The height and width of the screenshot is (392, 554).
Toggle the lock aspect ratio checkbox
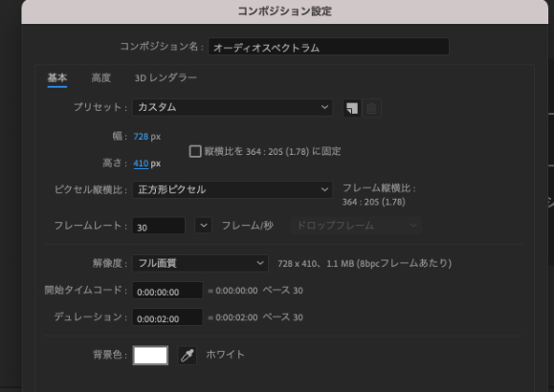[195, 151]
